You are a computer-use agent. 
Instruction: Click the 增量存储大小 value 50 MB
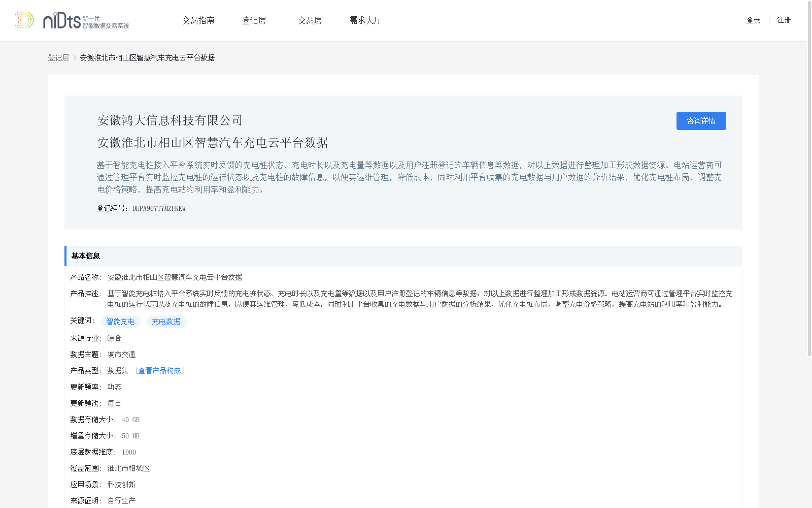click(x=130, y=436)
